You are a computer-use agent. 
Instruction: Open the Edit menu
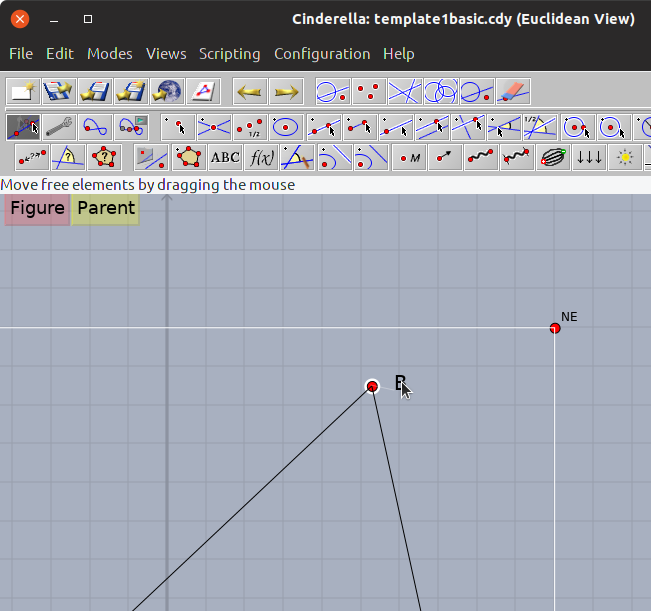tap(60, 54)
